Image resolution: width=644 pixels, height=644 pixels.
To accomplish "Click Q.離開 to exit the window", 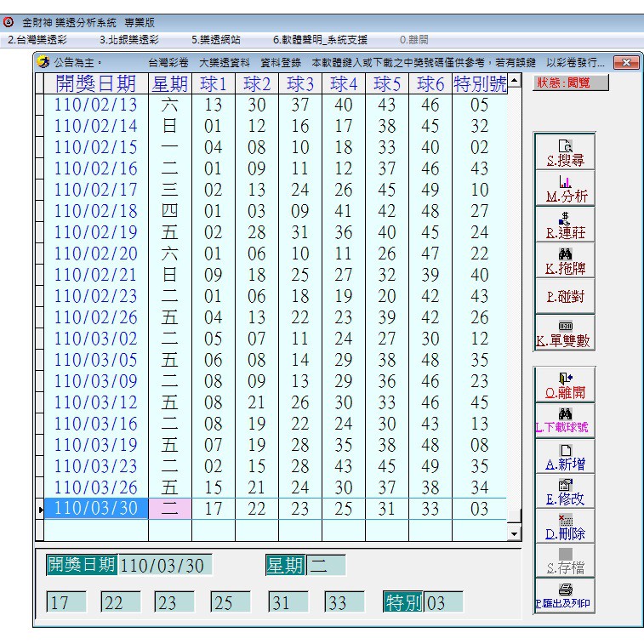I will coord(564,385).
